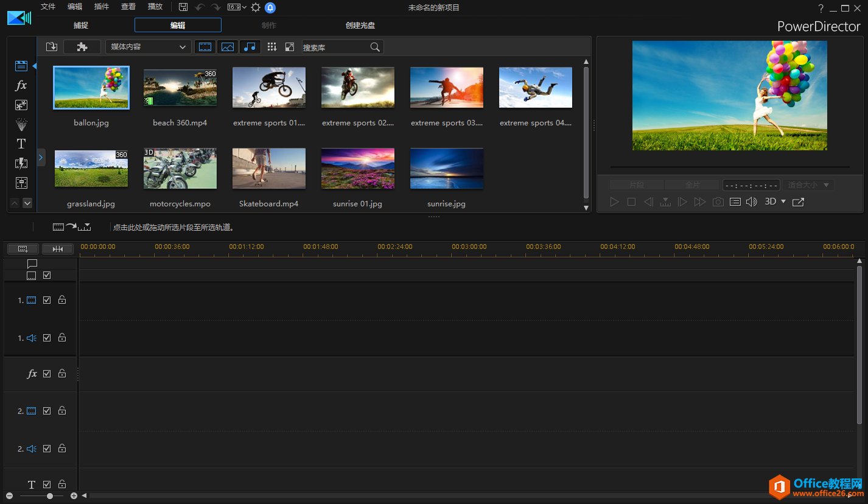Screen dimensions: 868x504
Task: Open the fx Effect Room in sidebar
Action: (21, 85)
